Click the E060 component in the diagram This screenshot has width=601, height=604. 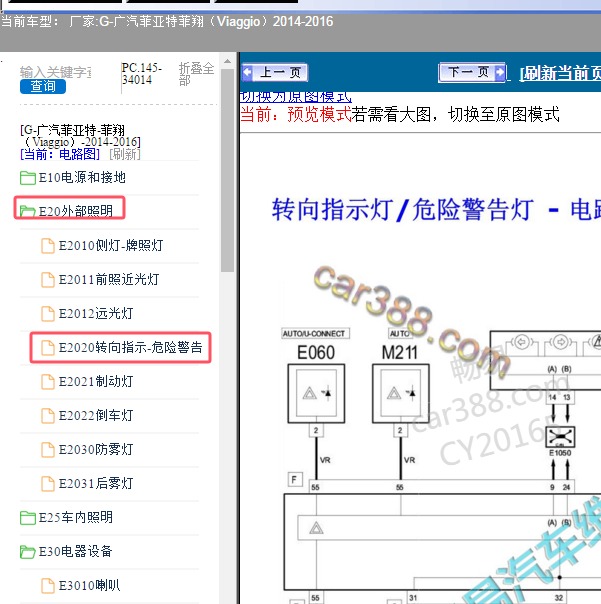click(x=316, y=393)
